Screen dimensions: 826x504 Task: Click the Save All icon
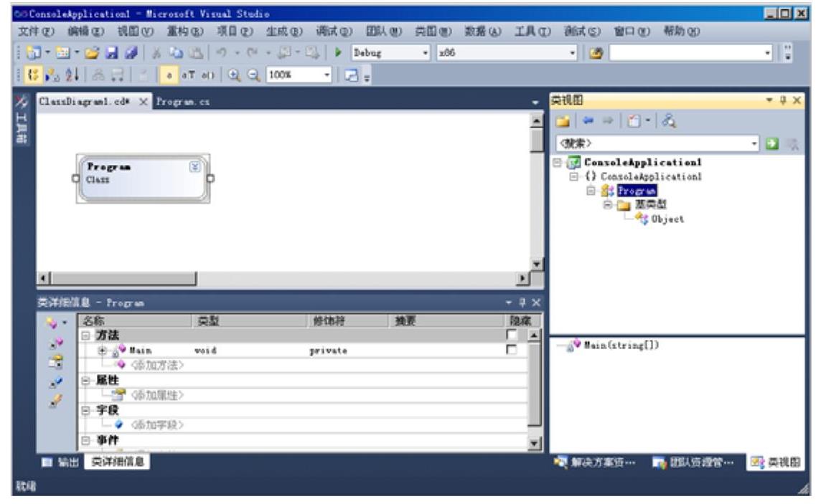click(x=131, y=52)
